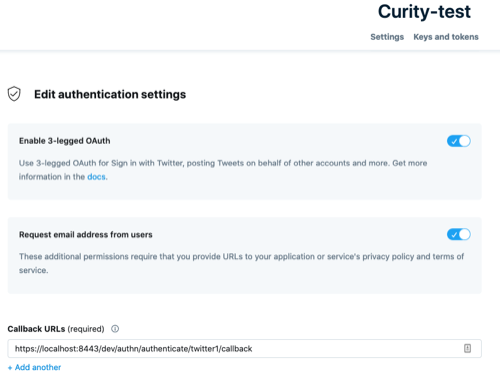Add another callback URL
Screen dimensions: 500x380
coord(34,367)
